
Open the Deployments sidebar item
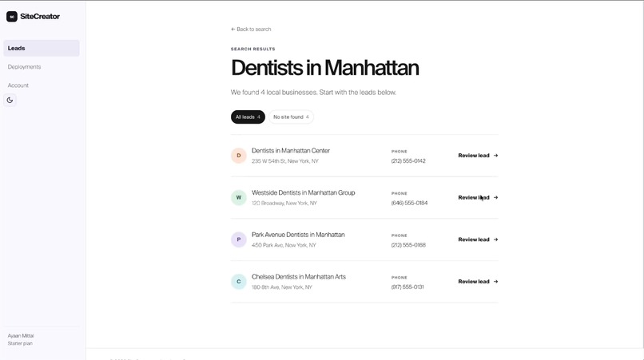click(24, 67)
